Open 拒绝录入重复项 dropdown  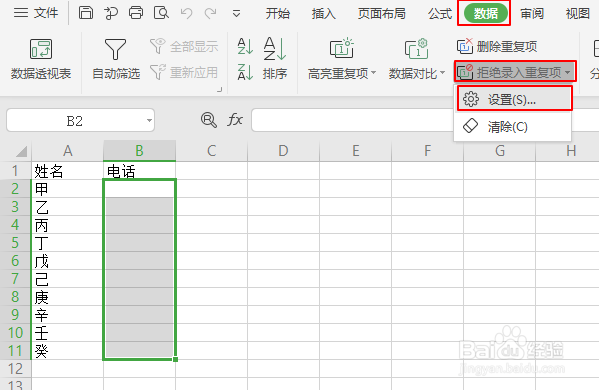pos(515,71)
